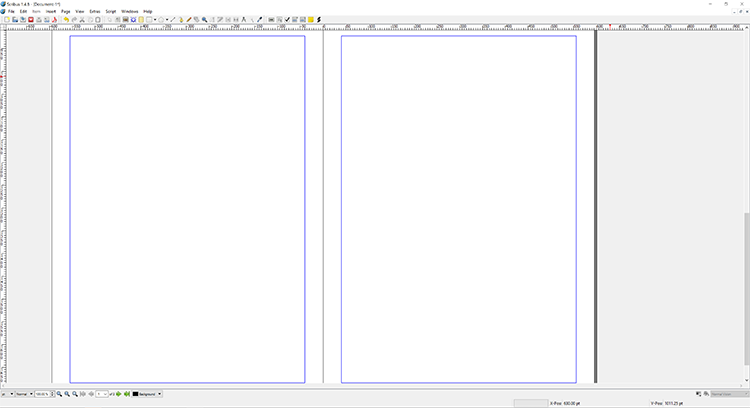Open the Edit menu
750x408 pixels.
click(23, 11)
